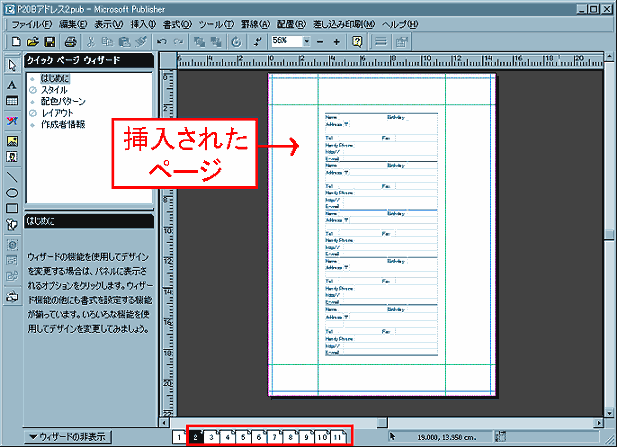The height and width of the screenshot is (447, 617).
Task: Select the Line drawing tool
Action: 12,174
